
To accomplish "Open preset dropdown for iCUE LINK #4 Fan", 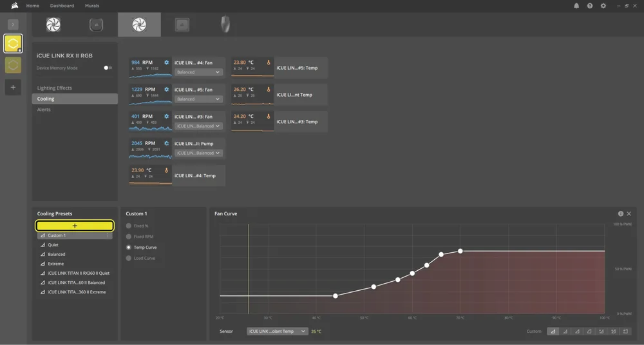I will coord(199,72).
